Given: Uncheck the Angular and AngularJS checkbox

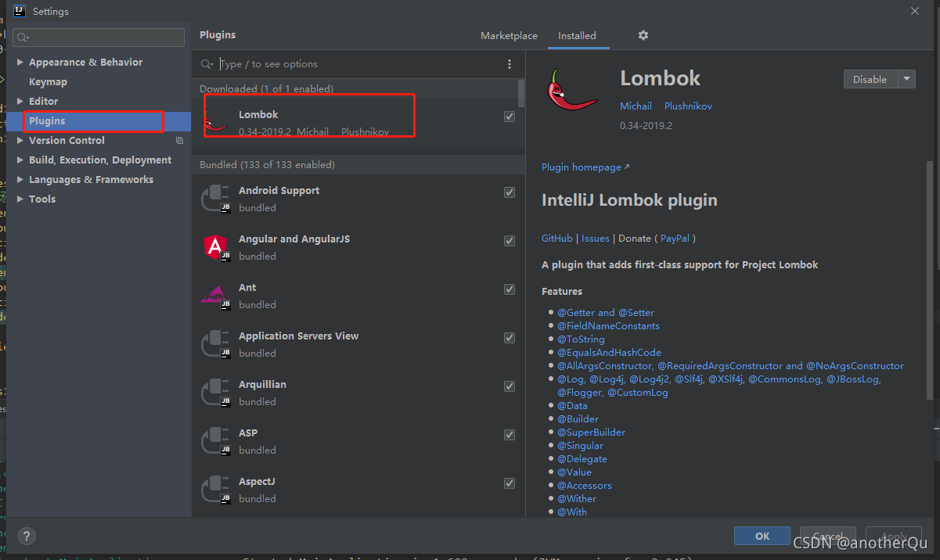Looking at the screenshot, I should coord(510,241).
